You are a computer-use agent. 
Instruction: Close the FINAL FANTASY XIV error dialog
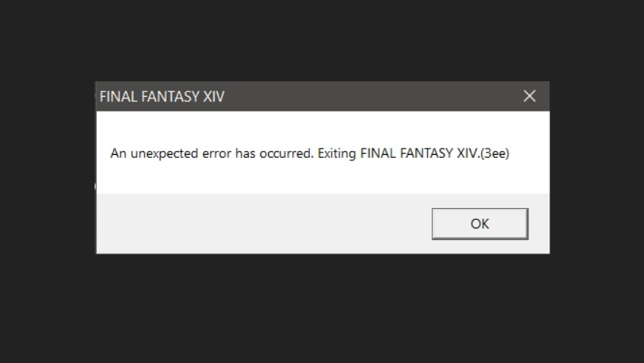(x=529, y=96)
